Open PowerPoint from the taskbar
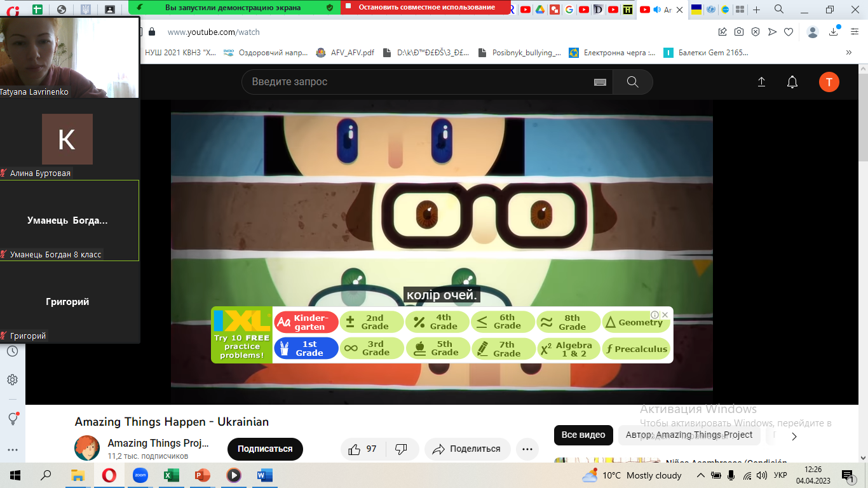This screenshot has height=488, width=868. [x=202, y=475]
